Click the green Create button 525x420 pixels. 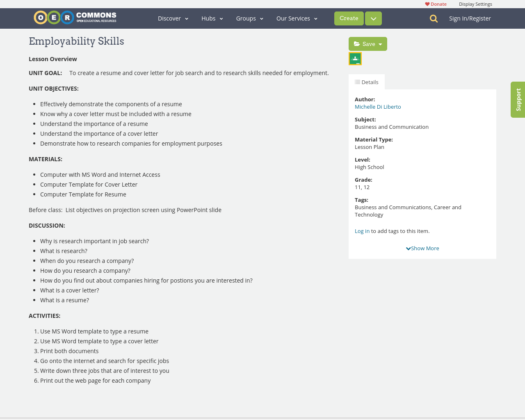tap(349, 18)
